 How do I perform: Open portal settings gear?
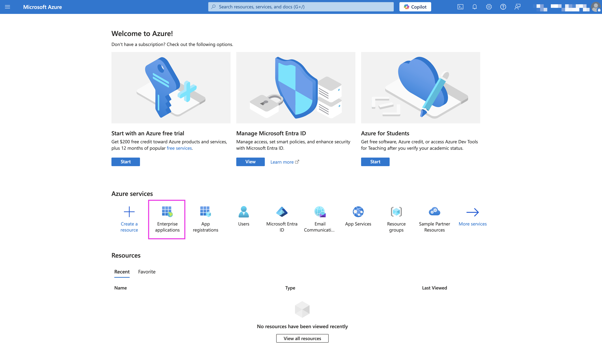[489, 7]
